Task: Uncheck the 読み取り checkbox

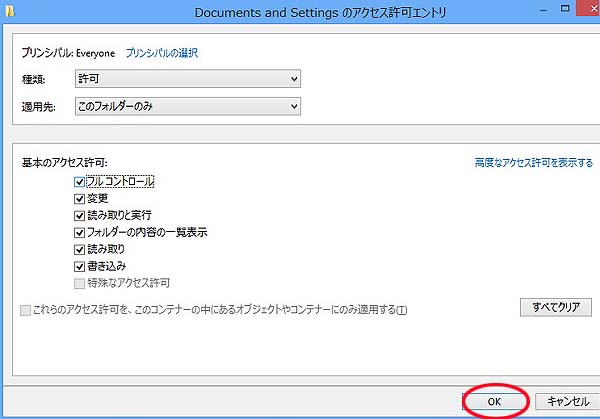Action: (80, 250)
